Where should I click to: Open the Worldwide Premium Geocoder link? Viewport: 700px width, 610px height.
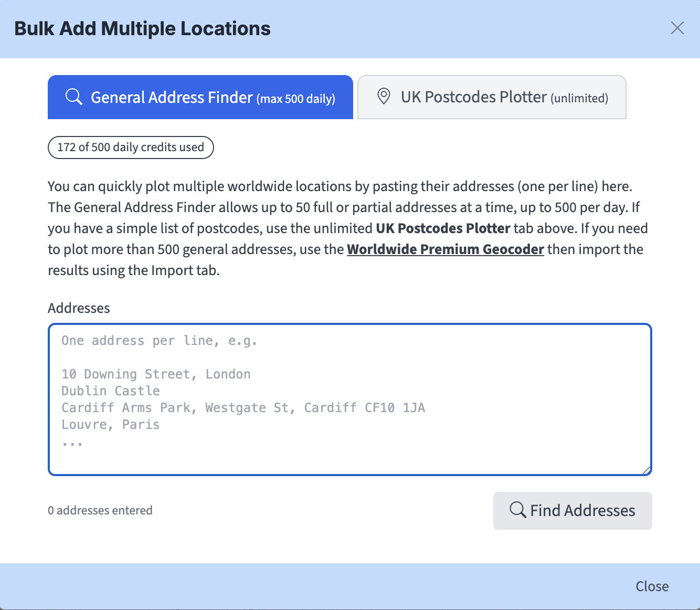tap(445, 249)
